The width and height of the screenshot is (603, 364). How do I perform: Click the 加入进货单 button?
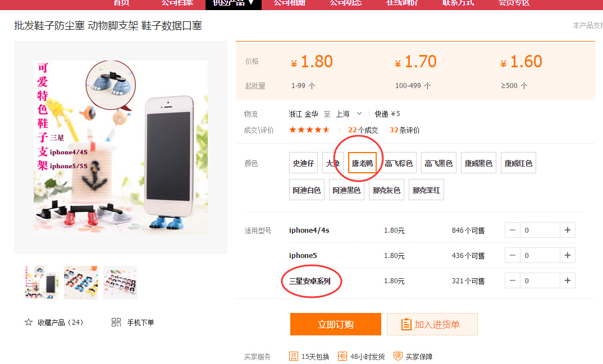click(x=432, y=324)
